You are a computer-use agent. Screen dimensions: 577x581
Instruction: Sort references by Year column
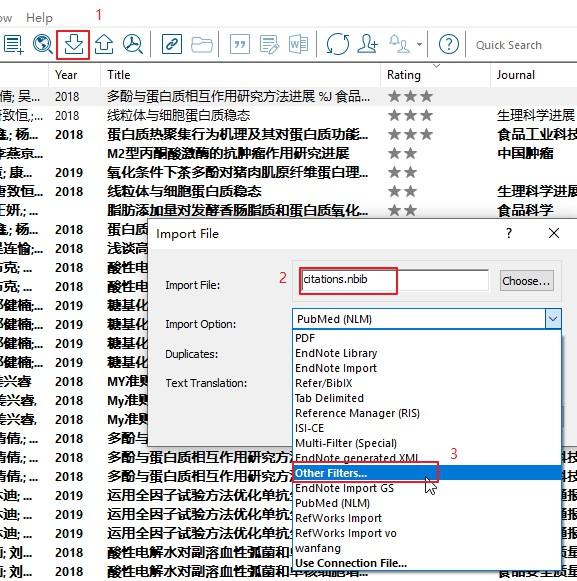coord(74,75)
